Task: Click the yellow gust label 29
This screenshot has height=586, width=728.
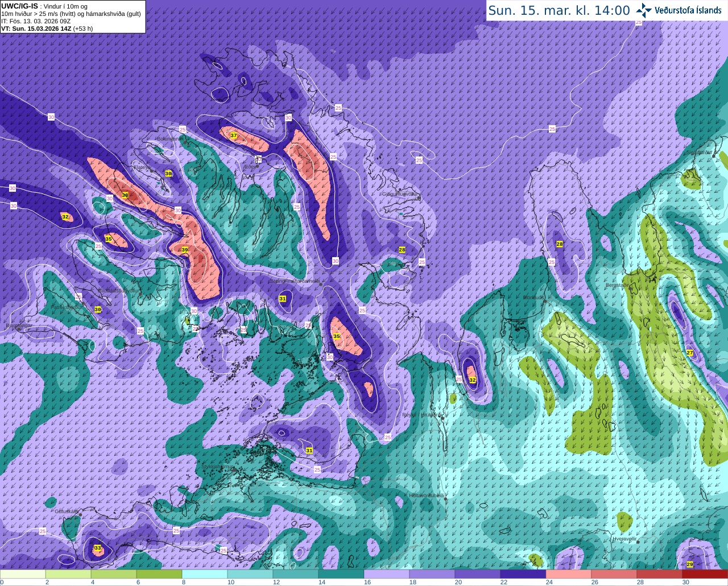Action: coord(690,564)
